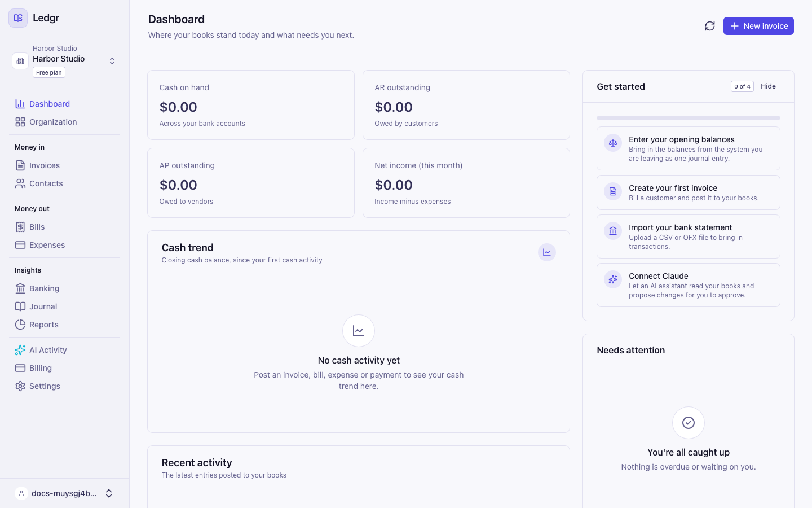Viewport: 812px width, 508px height.
Task: Click the sparkle icon beside Connect Claude
Action: (613, 279)
